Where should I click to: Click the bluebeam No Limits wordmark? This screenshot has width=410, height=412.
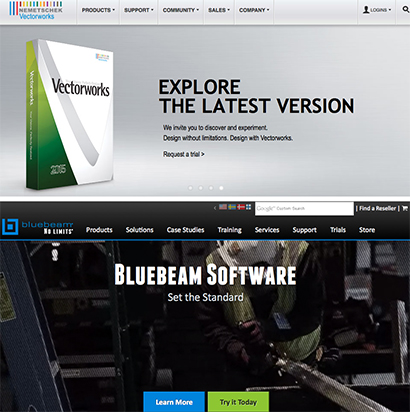(47, 227)
